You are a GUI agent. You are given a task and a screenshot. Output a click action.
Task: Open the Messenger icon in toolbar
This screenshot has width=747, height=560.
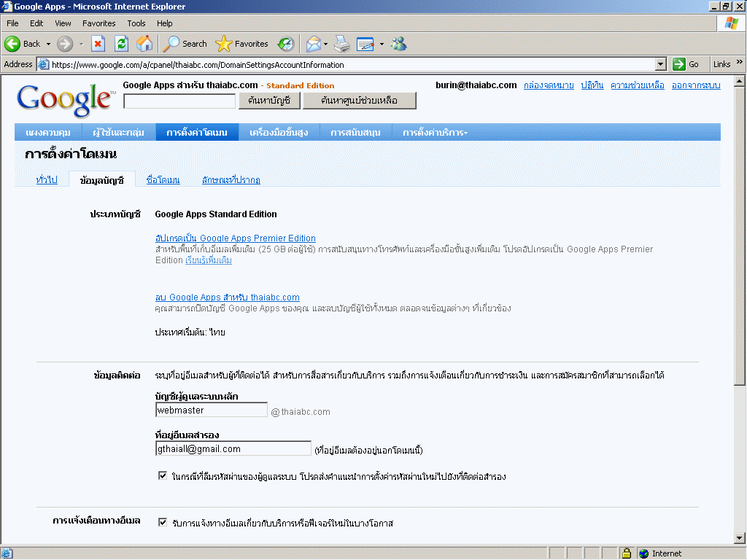pos(398,44)
